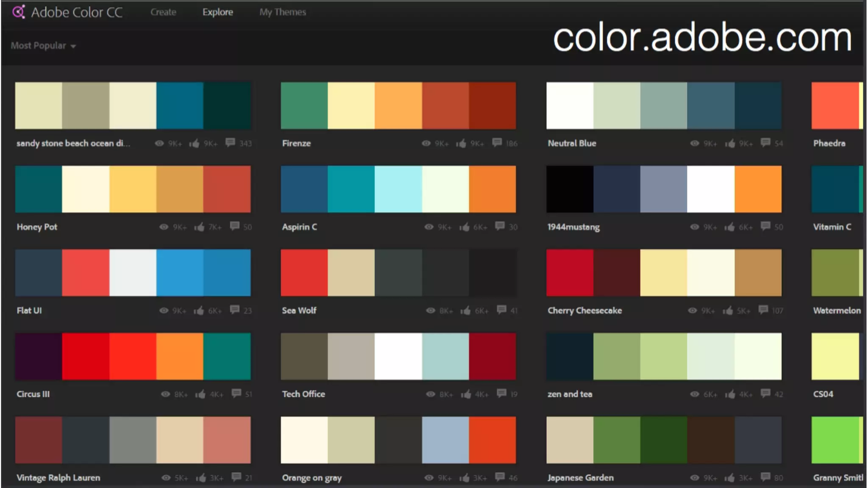The image size is (868, 488).
Task: Open the Create tab
Action: [163, 12]
